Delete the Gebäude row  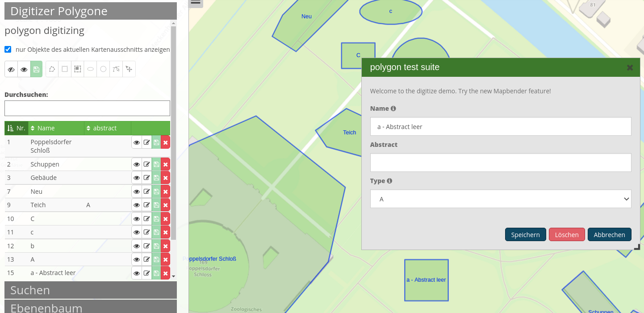click(166, 178)
